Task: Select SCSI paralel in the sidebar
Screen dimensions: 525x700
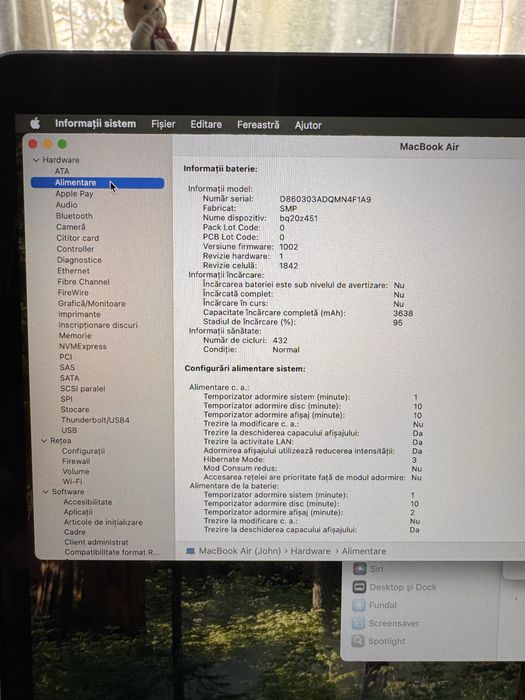Action: [83, 388]
